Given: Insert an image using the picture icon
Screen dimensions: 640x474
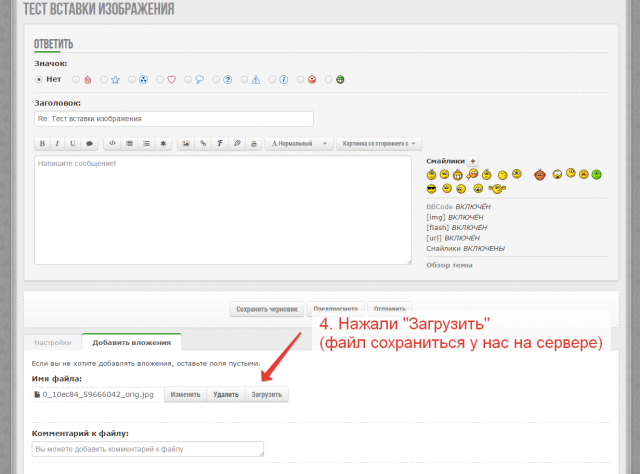Looking at the screenshot, I should (x=186, y=143).
